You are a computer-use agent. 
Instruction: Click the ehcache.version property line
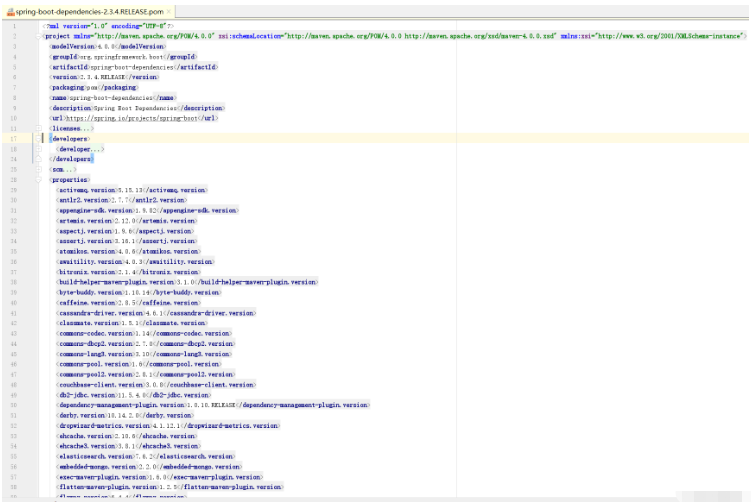click(x=126, y=436)
